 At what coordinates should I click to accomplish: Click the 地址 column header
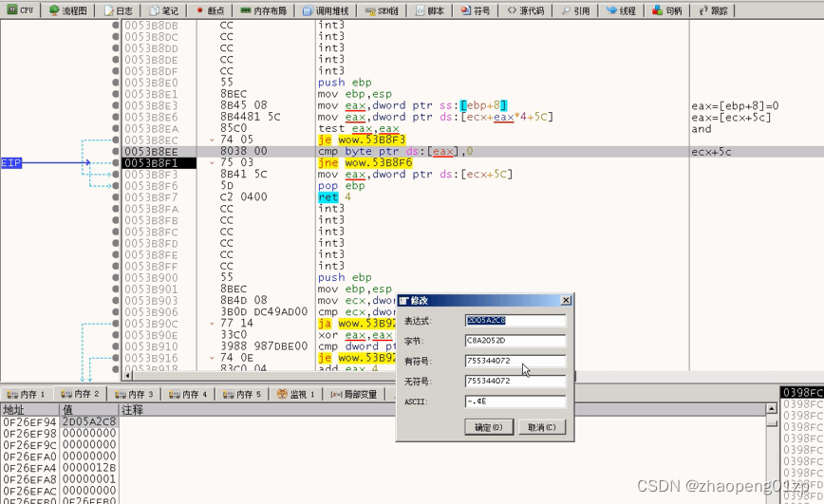pos(30,410)
